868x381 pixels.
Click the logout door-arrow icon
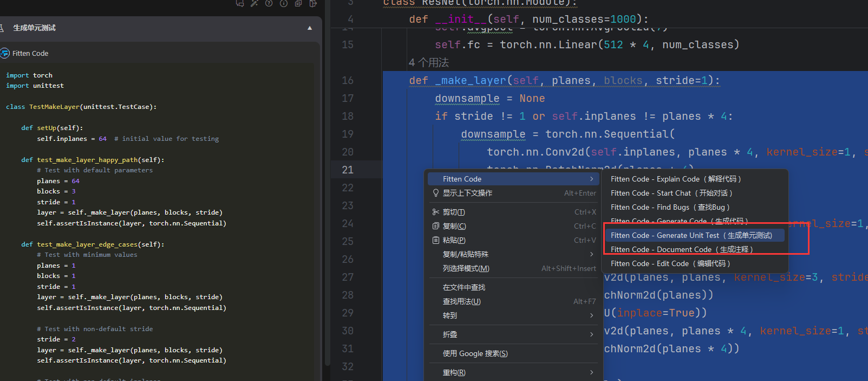pos(313,3)
